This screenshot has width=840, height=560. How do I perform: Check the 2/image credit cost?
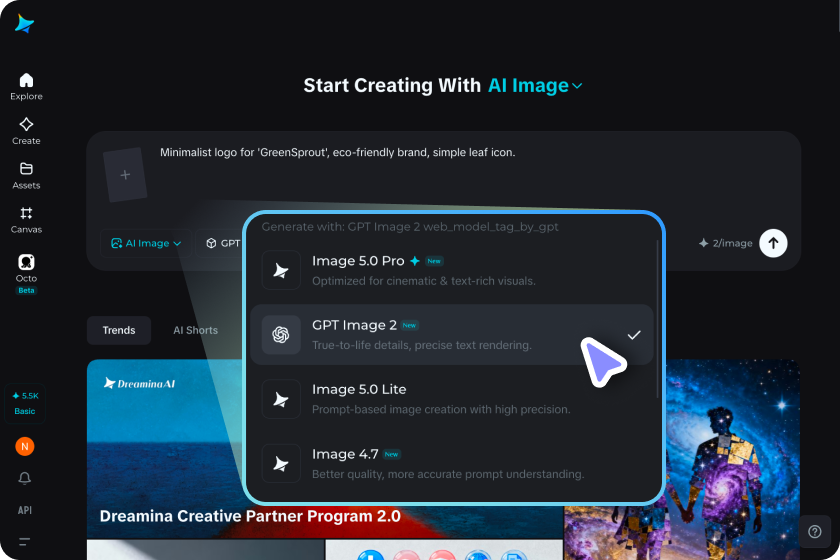point(726,243)
